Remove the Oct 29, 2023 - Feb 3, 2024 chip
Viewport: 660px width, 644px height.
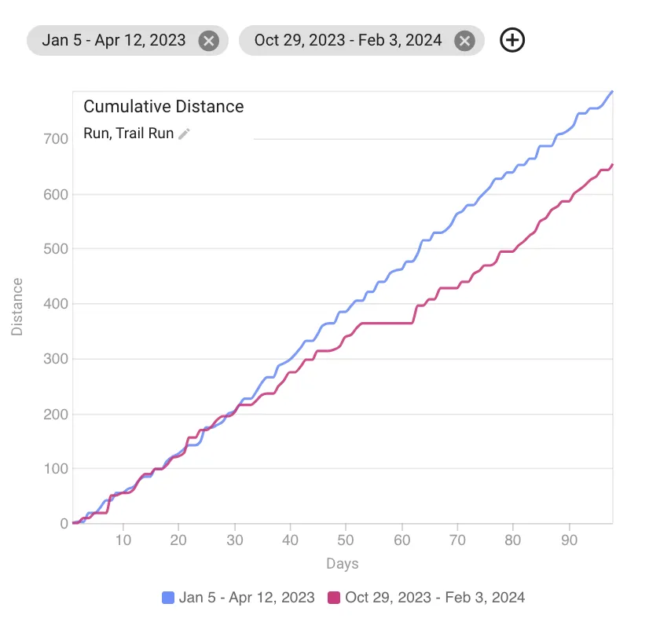(x=465, y=41)
